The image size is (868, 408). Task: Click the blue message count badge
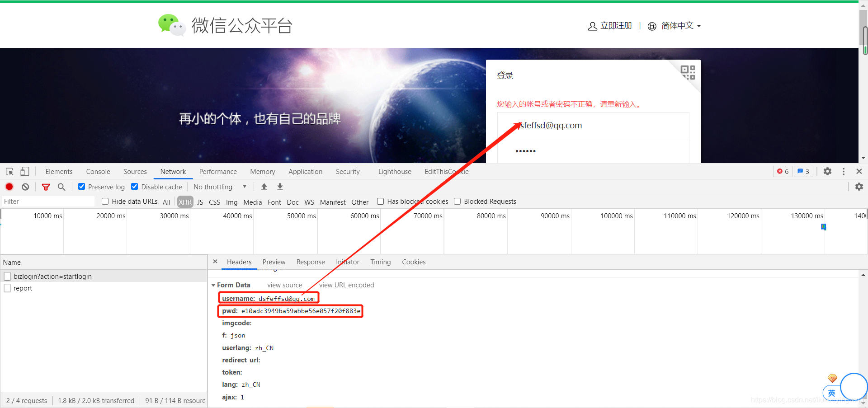(803, 172)
